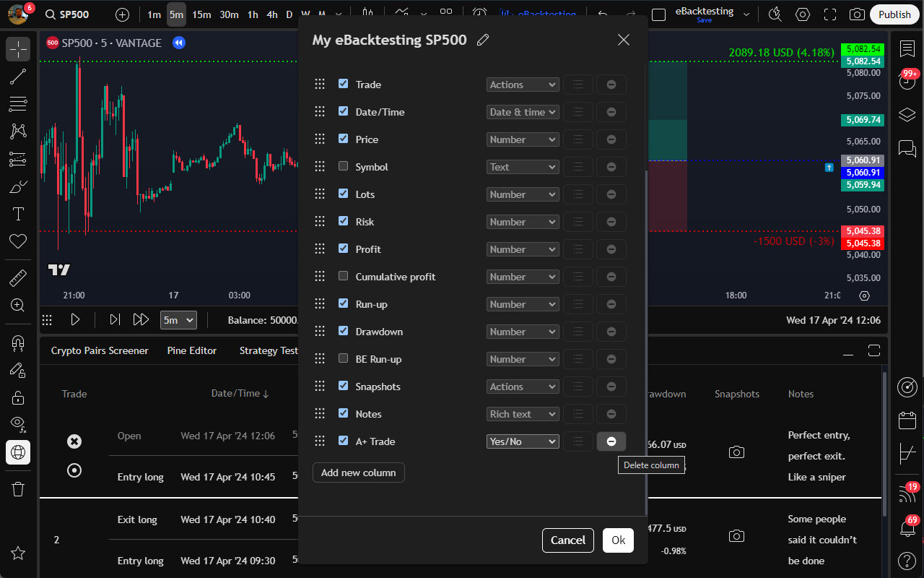
Task: Open the forecasting and measurement tools
Action: coord(18,159)
